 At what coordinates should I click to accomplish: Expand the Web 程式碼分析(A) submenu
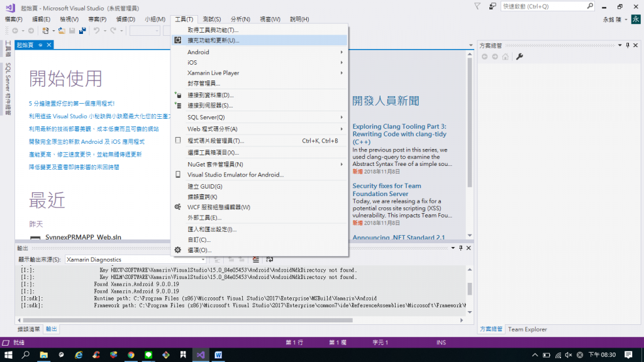(260, 129)
